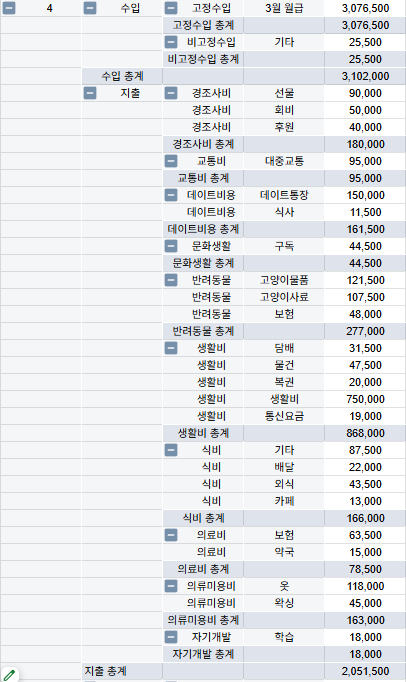Click the 750,000 amount cell
The height and width of the screenshot is (682, 406).
pos(365,399)
